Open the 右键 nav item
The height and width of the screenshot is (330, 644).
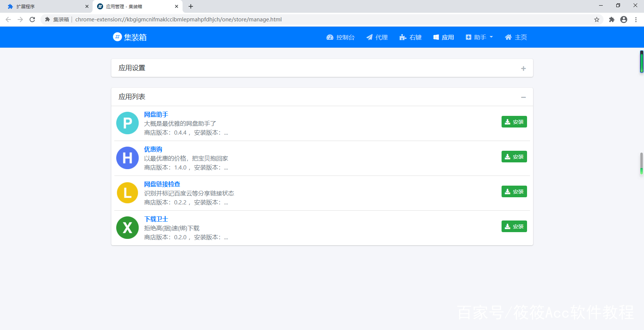410,37
